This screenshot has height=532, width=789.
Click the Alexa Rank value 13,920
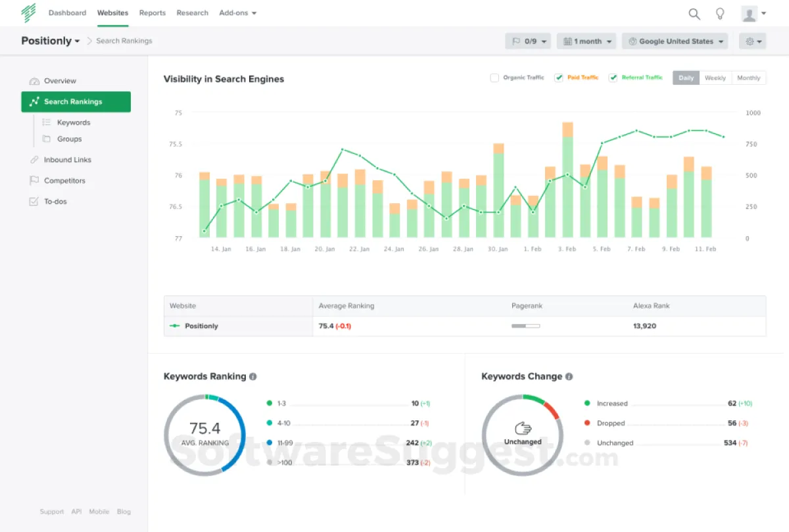click(644, 326)
